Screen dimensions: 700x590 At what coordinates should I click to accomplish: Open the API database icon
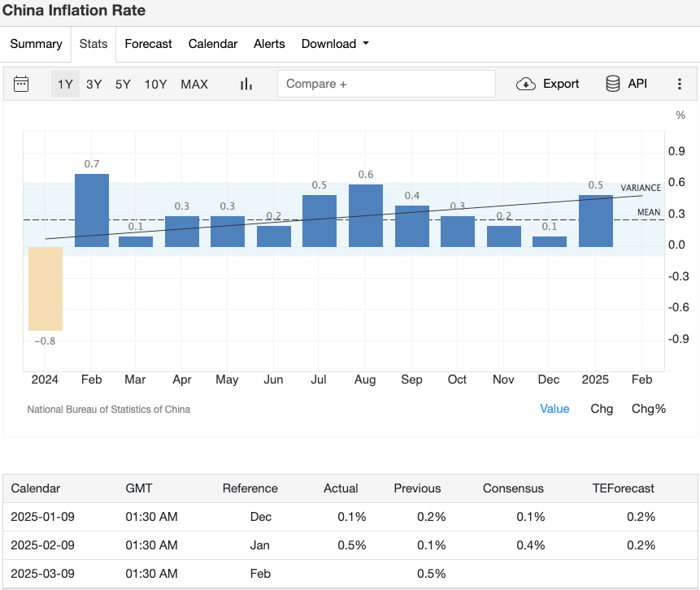click(x=613, y=84)
